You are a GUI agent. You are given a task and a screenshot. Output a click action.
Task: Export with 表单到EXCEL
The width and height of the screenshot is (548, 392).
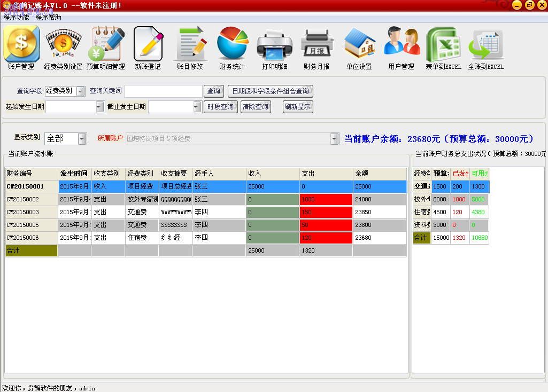point(443,48)
